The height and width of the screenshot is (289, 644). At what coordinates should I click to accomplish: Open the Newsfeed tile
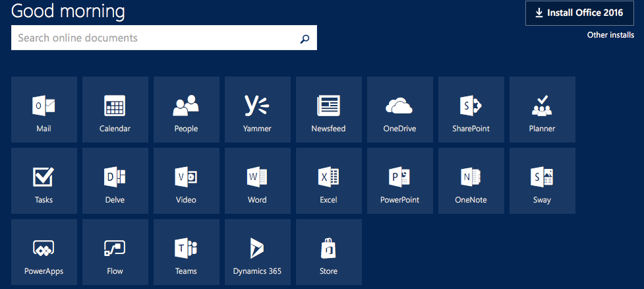(x=328, y=110)
